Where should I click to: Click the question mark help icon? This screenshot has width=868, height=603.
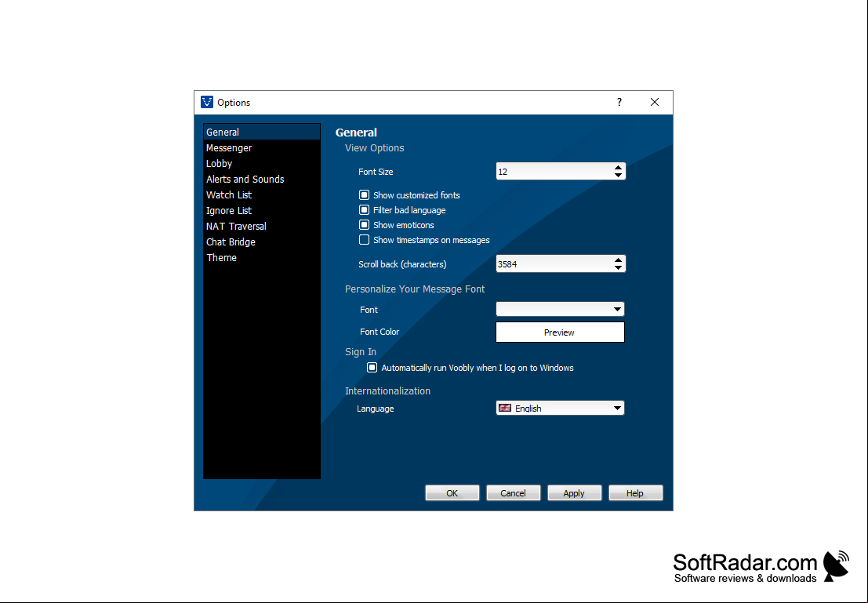[619, 102]
